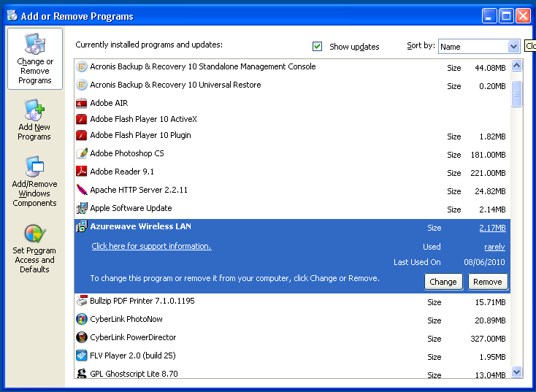
Task: Select the Adobe Photoshop CS entry
Action: tap(292, 153)
